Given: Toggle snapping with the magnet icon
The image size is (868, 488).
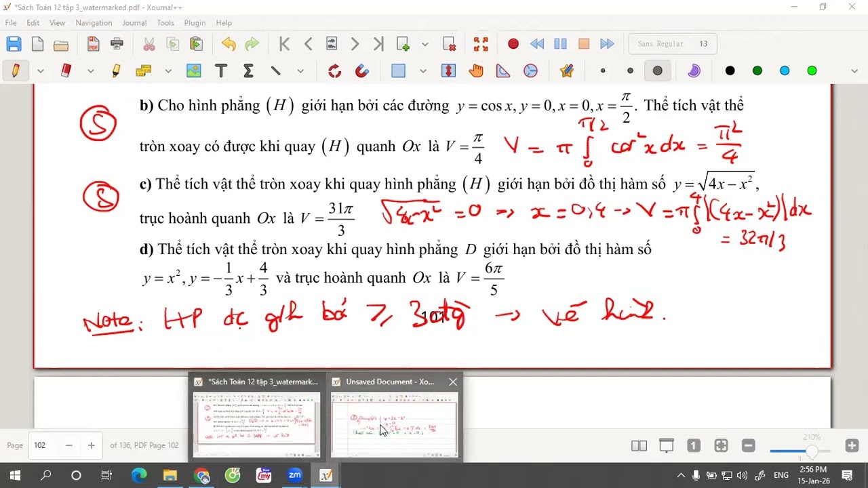Looking at the screenshot, I should tap(362, 70).
